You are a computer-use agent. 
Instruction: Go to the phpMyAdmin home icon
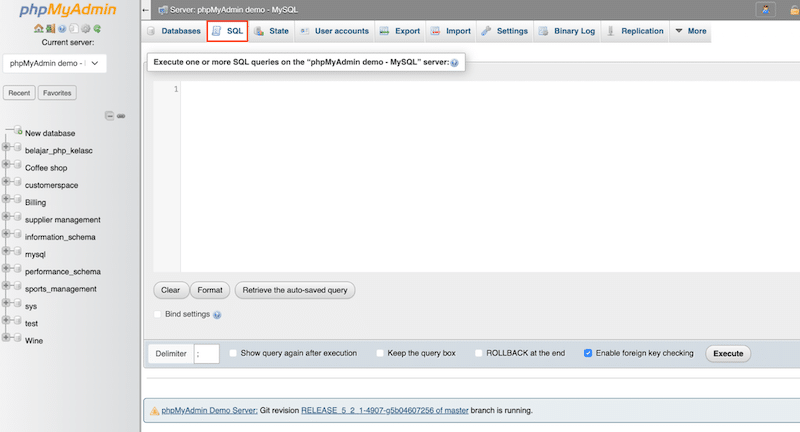point(38,29)
